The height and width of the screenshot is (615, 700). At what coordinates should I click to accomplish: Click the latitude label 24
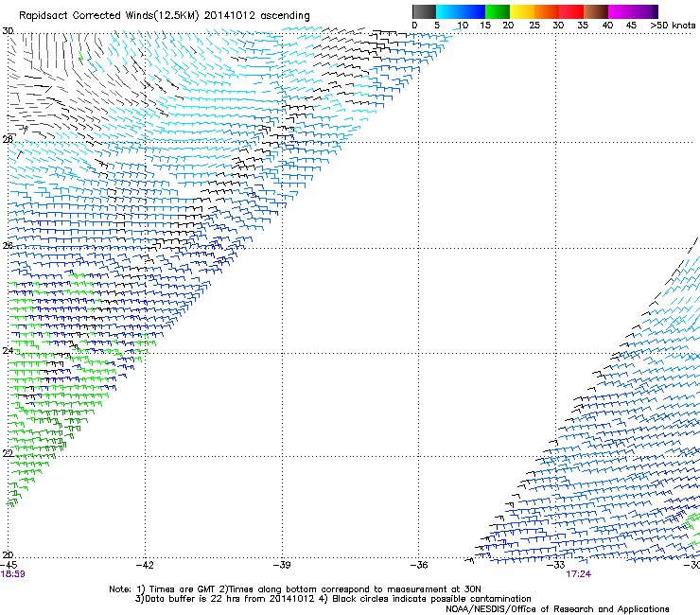(x=8, y=351)
